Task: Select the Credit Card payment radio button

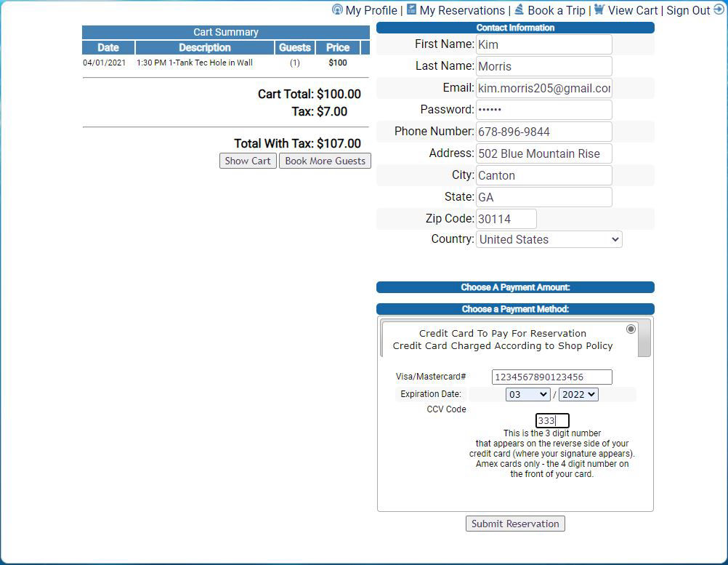Action: pyautogui.click(x=631, y=329)
